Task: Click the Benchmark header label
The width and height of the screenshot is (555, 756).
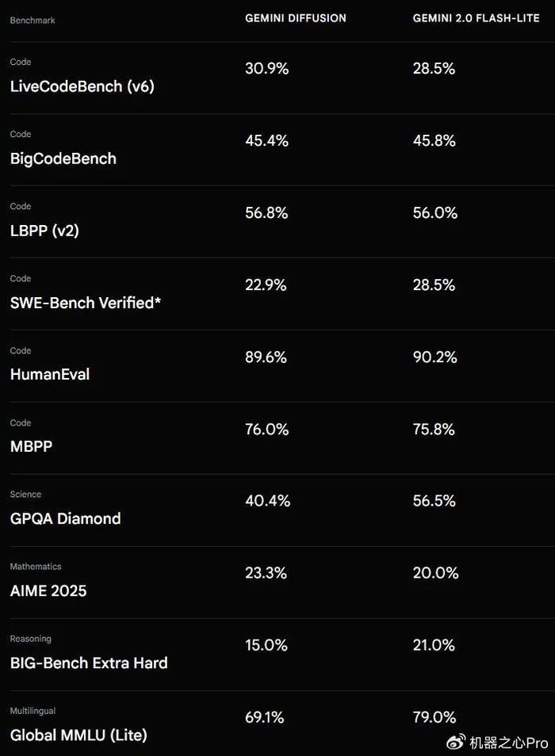Action: coord(33,21)
